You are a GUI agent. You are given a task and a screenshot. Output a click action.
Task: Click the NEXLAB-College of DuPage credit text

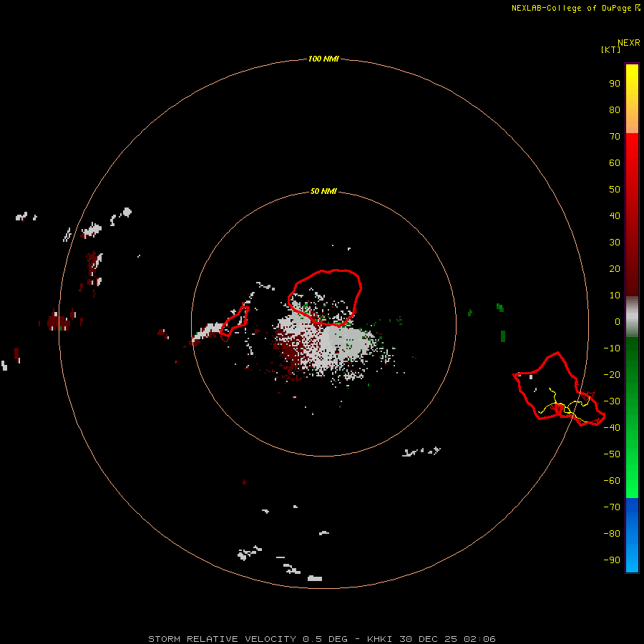point(575,8)
